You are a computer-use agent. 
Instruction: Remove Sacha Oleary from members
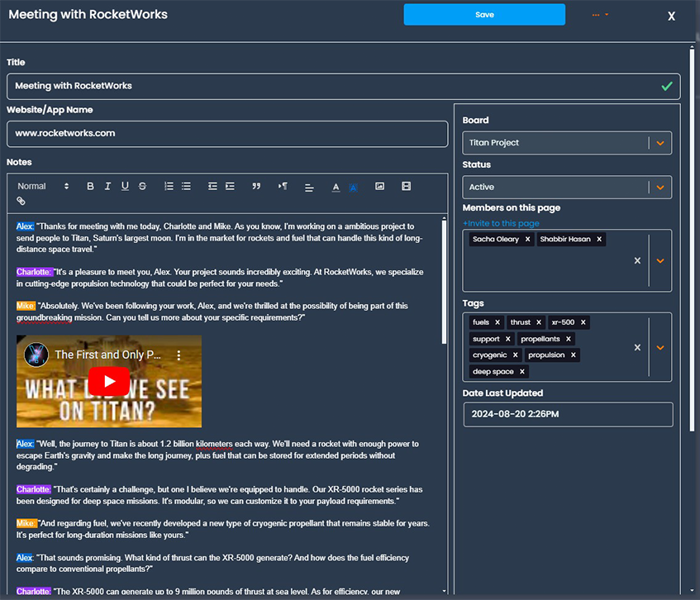click(x=527, y=240)
